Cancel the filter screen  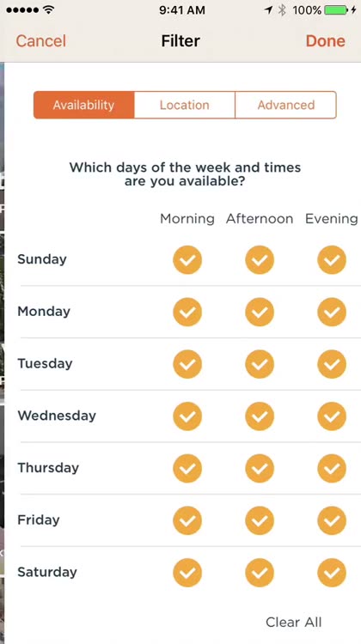pyautogui.click(x=40, y=41)
